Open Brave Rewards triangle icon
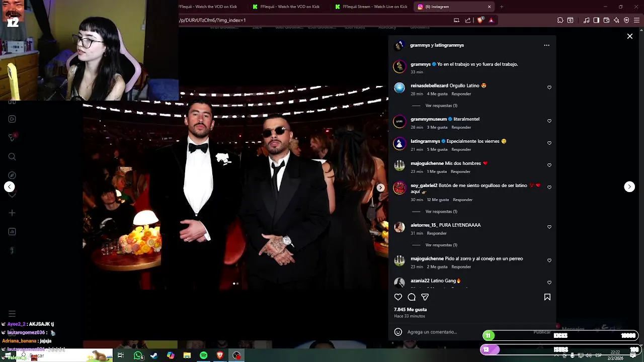Viewport: 644px width, 362px height. pyautogui.click(x=491, y=20)
